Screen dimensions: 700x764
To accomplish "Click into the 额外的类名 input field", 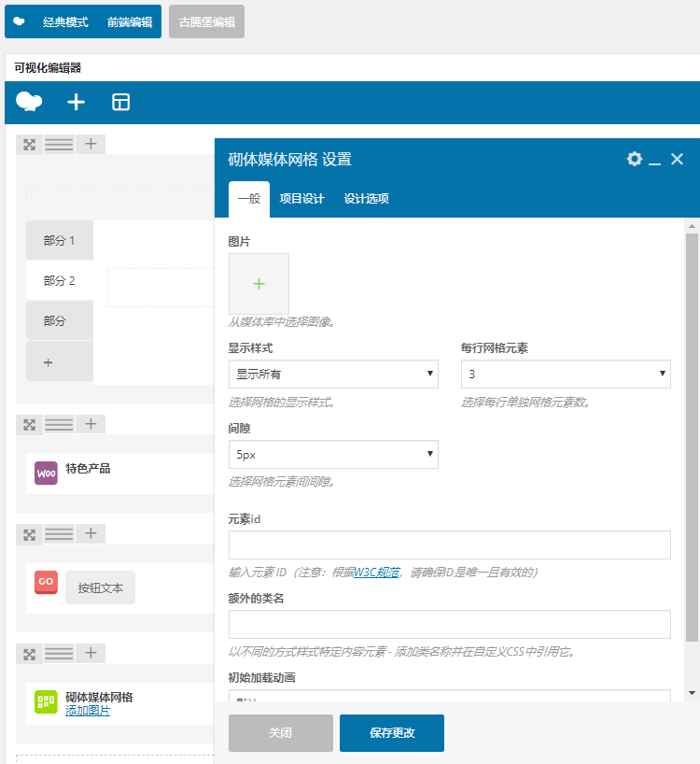I will 449,624.
